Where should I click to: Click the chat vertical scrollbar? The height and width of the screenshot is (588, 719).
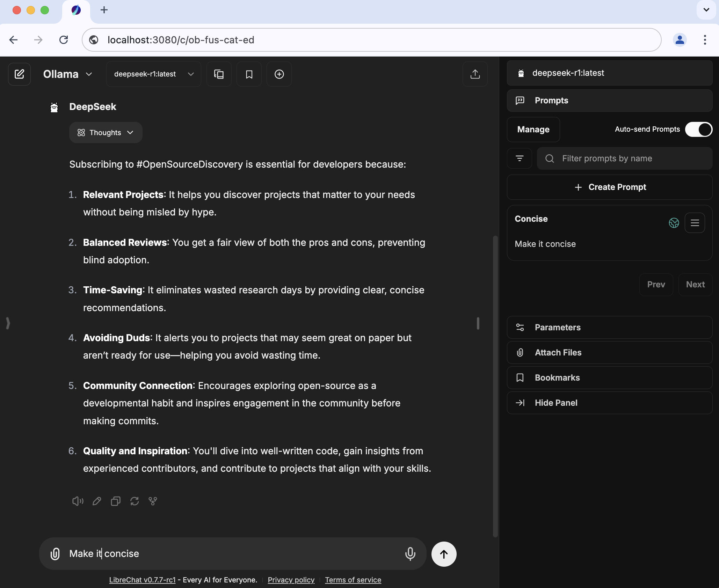click(x=495, y=384)
